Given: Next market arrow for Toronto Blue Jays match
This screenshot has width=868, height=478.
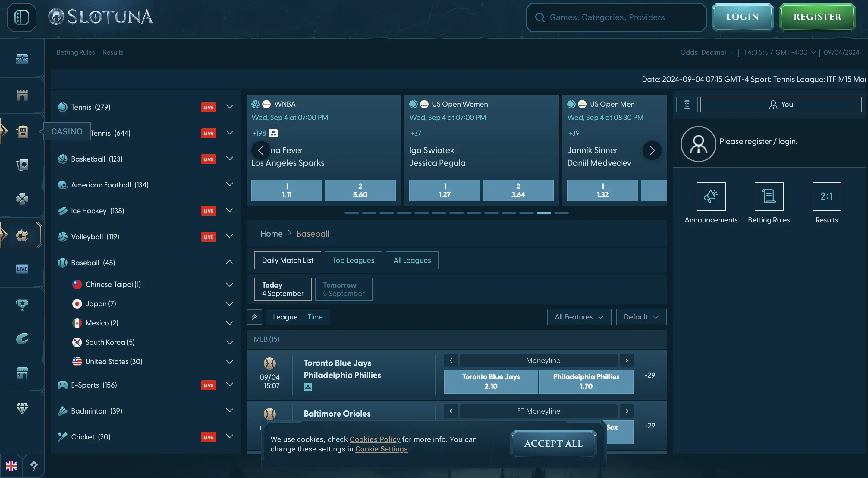Looking at the screenshot, I should pos(626,360).
